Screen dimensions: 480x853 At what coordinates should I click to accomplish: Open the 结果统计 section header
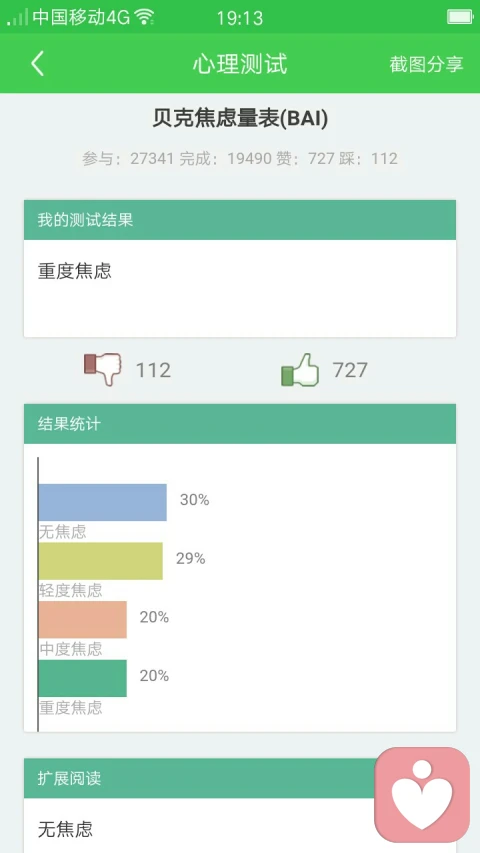point(240,424)
